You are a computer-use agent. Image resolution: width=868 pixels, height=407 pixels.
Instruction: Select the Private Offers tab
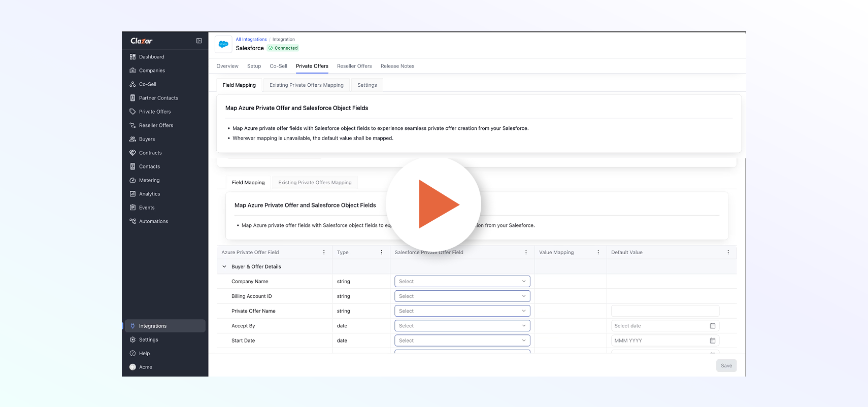point(312,66)
